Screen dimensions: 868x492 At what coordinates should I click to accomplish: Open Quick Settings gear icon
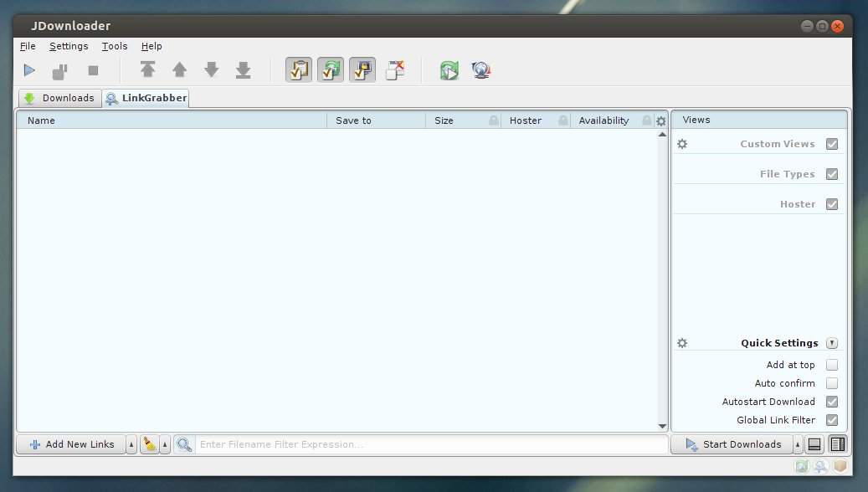682,343
